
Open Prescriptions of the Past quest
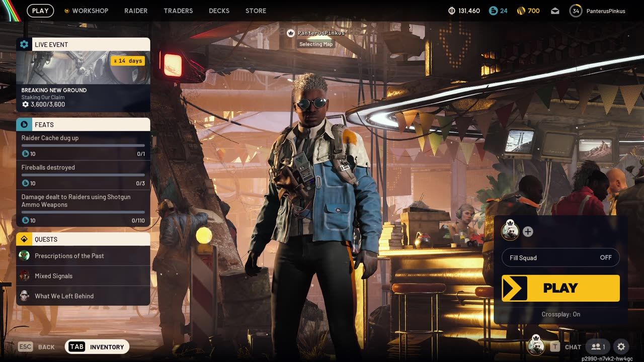[83, 255]
